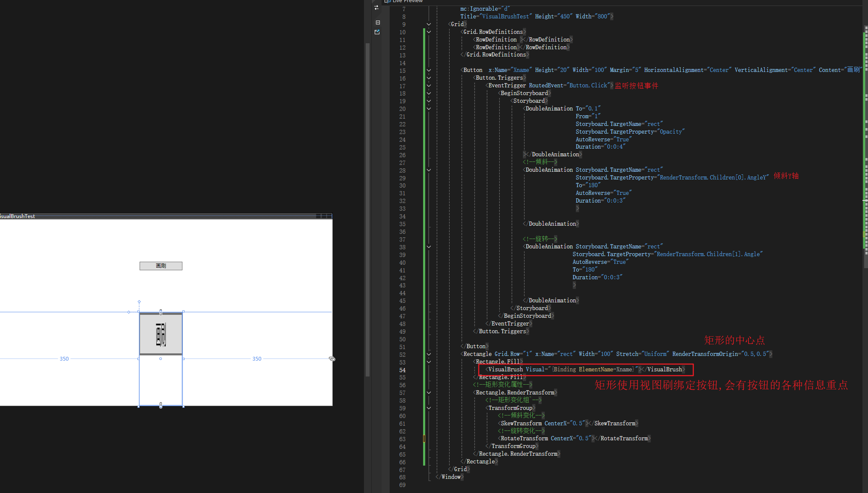Pop out the XAML editor window
868x493 pixels.
pos(377,32)
